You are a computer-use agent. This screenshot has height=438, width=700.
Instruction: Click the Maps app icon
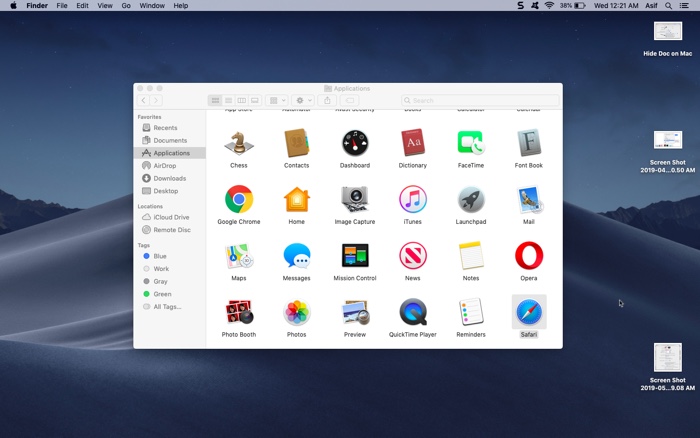pos(239,256)
